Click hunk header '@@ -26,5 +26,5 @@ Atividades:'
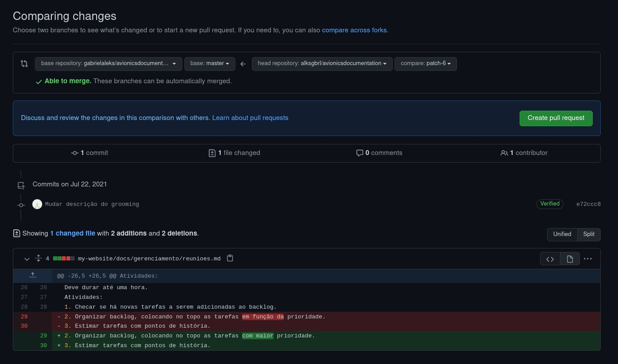618x364 pixels. click(108, 276)
